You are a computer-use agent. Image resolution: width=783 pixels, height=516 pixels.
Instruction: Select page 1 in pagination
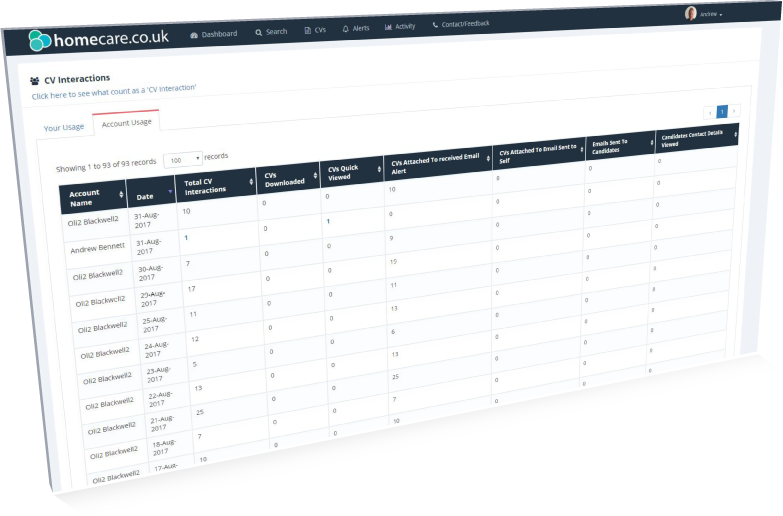[x=722, y=111]
